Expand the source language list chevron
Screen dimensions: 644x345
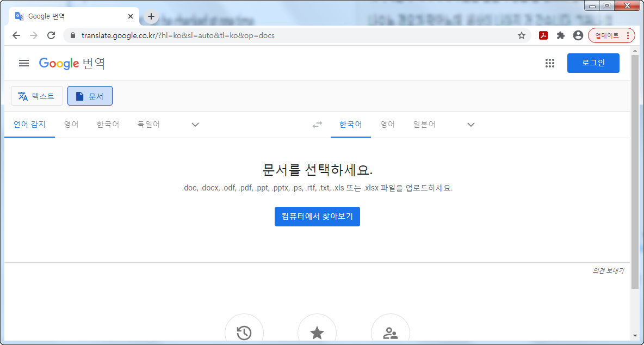(195, 125)
